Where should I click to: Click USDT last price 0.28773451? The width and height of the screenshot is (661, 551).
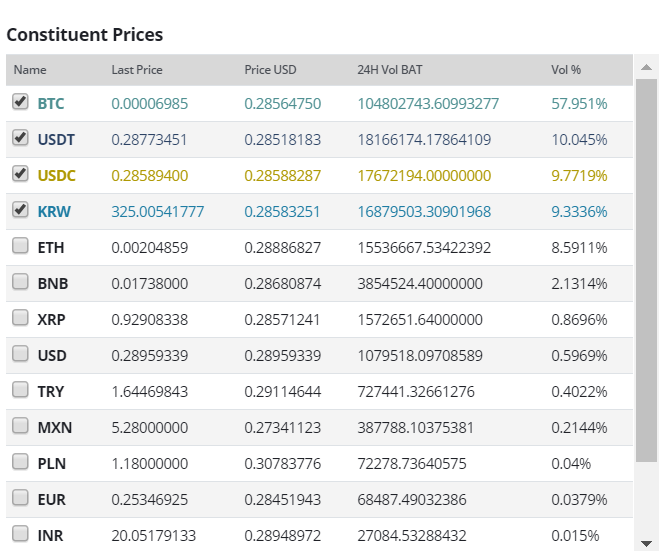149,140
